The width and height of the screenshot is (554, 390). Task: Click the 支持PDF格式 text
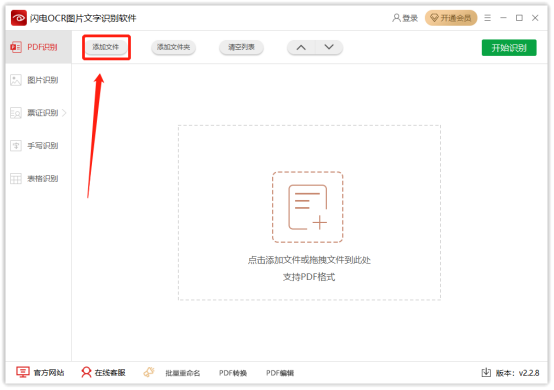(x=309, y=277)
